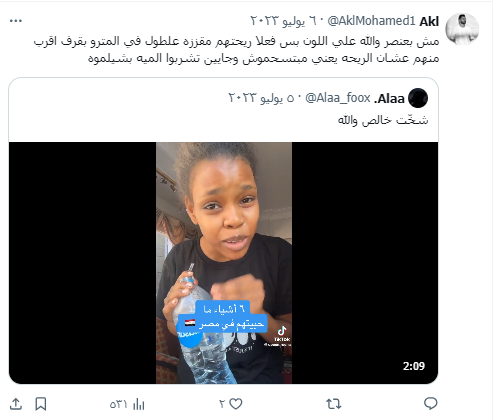Viewport: 494px width, 420px height.
Task: Click the blue Arabic caption overlay in video
Action: [x=222, y=317]
